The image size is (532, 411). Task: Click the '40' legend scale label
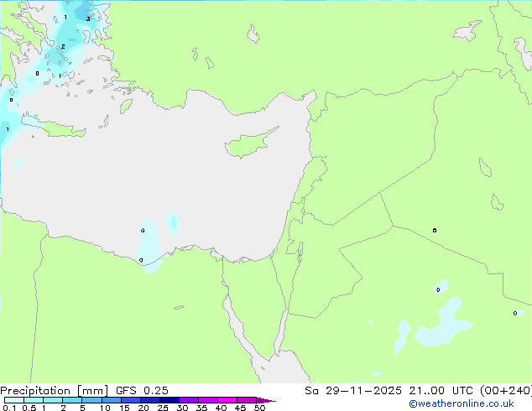[221, 408]
